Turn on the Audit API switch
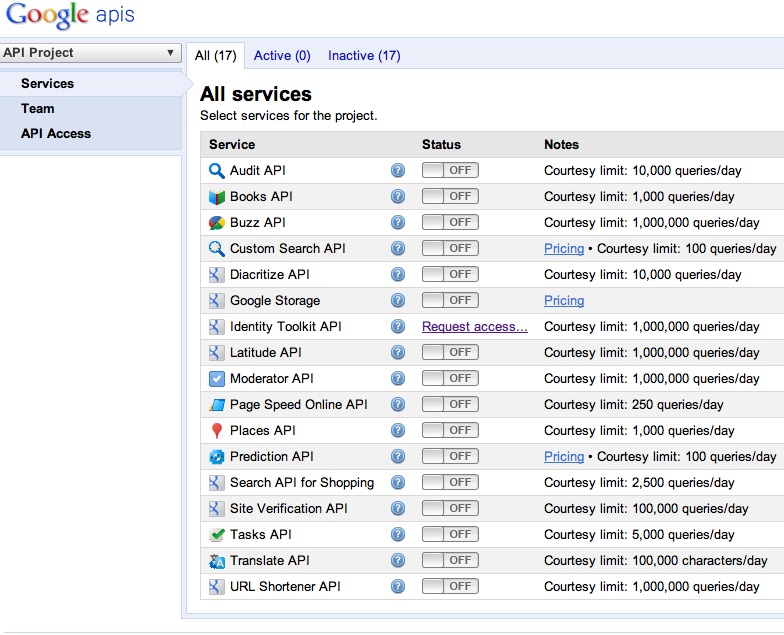This screenshot has width=784, height=635. tap(450, 170)
